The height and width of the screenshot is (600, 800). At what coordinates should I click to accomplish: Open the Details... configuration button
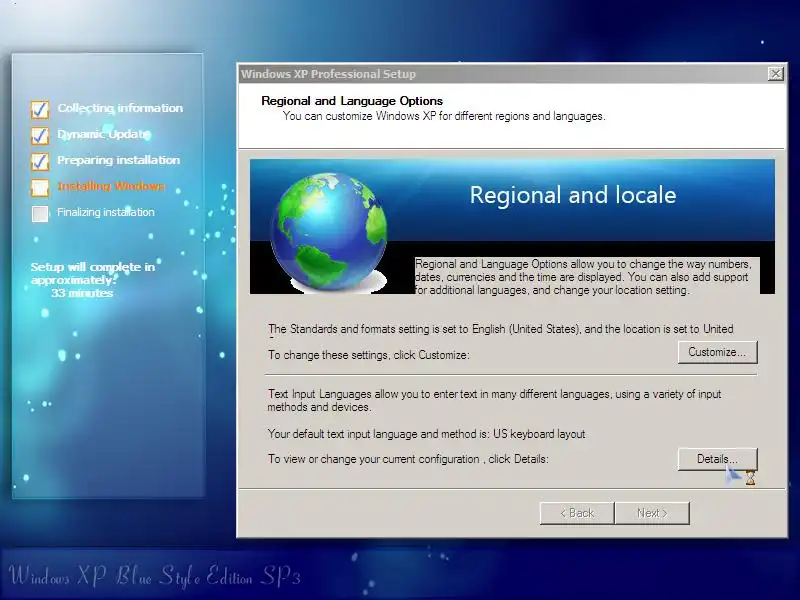tap(717, 459)
